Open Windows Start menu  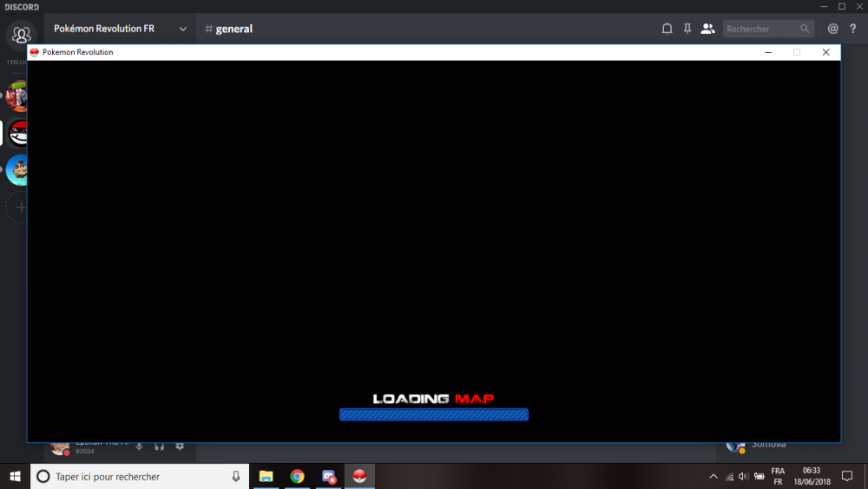tap(15, 476)
